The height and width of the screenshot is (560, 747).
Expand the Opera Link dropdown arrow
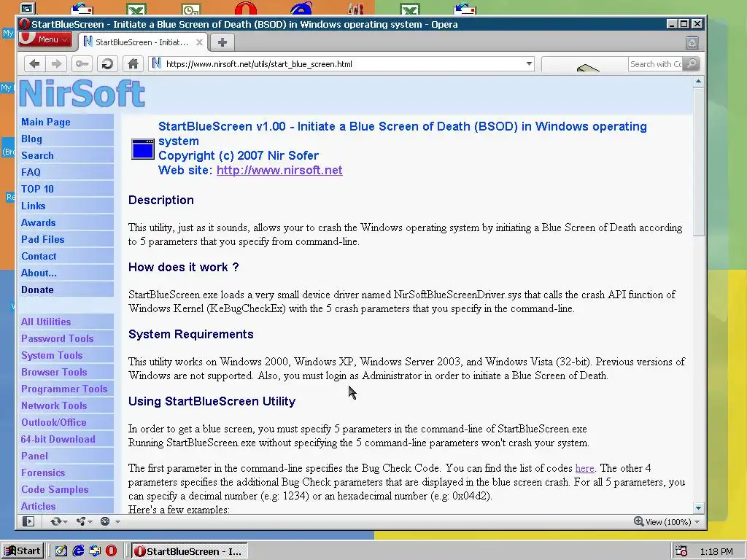[65, 522]
